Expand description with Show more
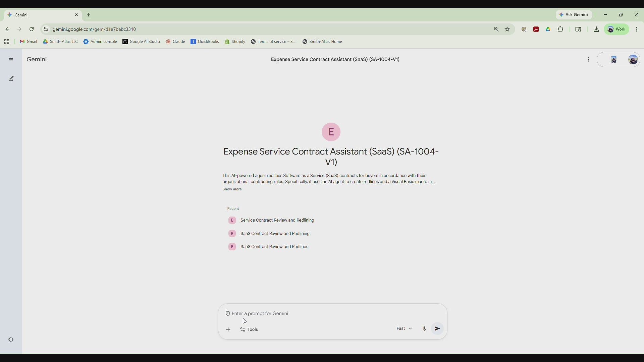 click(232, 190)
